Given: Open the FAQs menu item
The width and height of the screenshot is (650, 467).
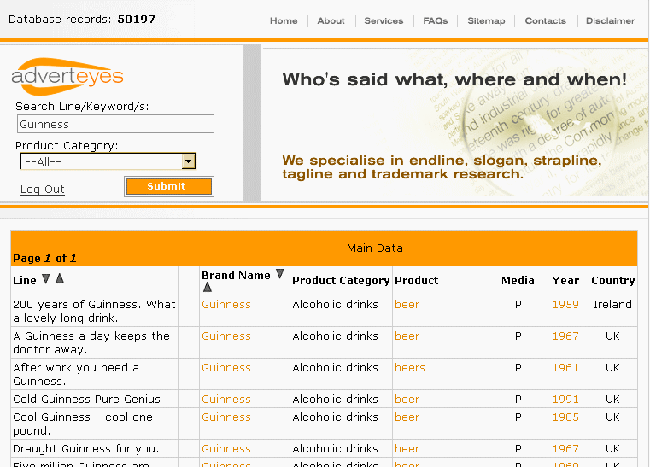Looking at the screenshot, I should (435, 21).
